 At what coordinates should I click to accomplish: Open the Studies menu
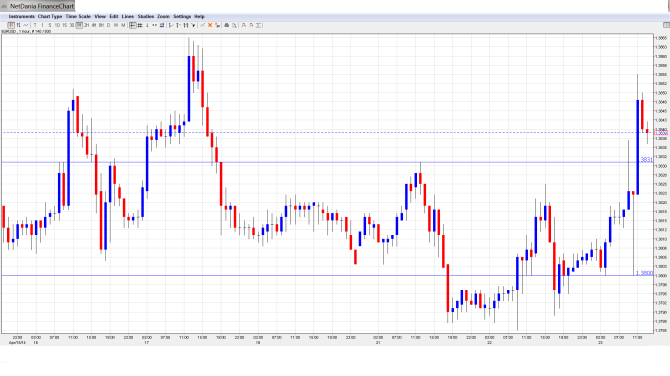tap(146, 16)
